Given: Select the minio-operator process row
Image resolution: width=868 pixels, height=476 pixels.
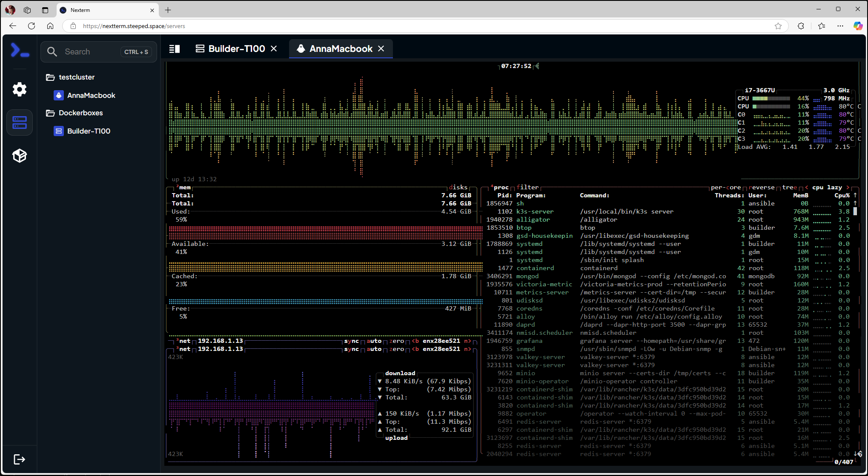Looking at the screenshot, I should pos(667,381).
